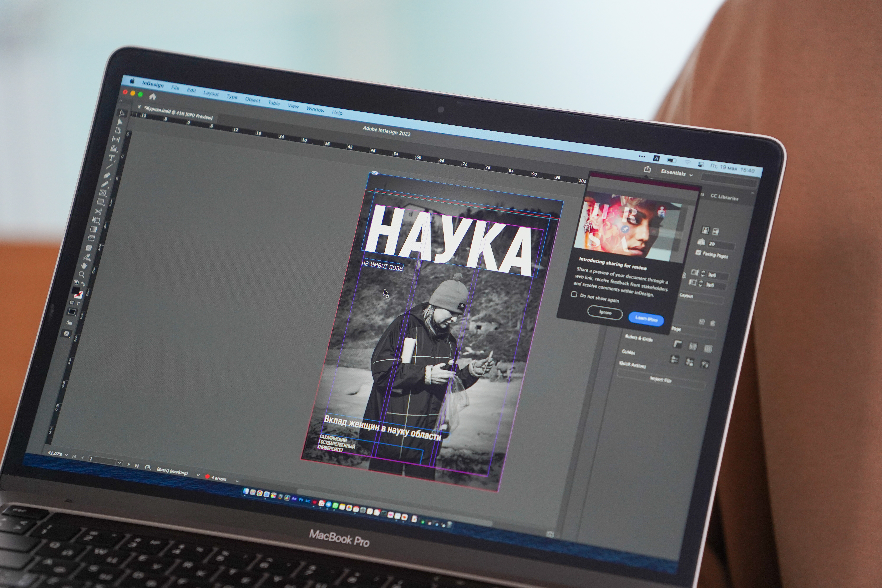Open Apply Color fill mode options
Image resolution: width=882 pixels, height=588 pixels.
(72, 312)
